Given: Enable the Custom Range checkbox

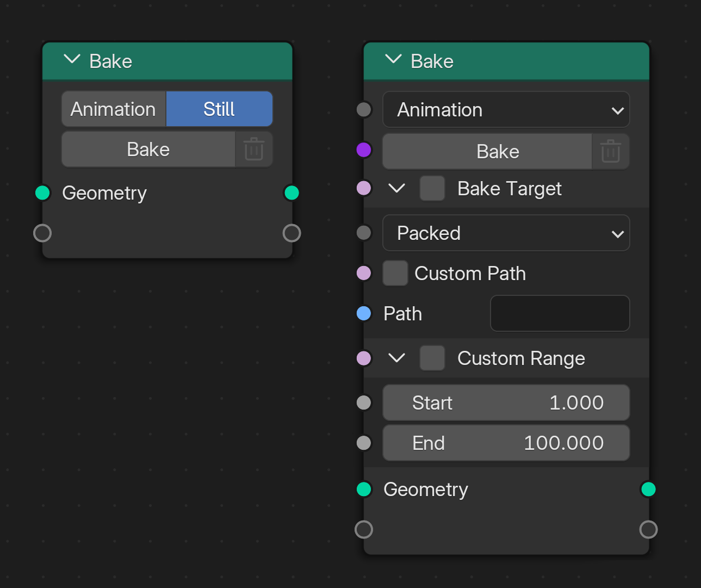Looking at the screenshot, I should click(432, 358).
